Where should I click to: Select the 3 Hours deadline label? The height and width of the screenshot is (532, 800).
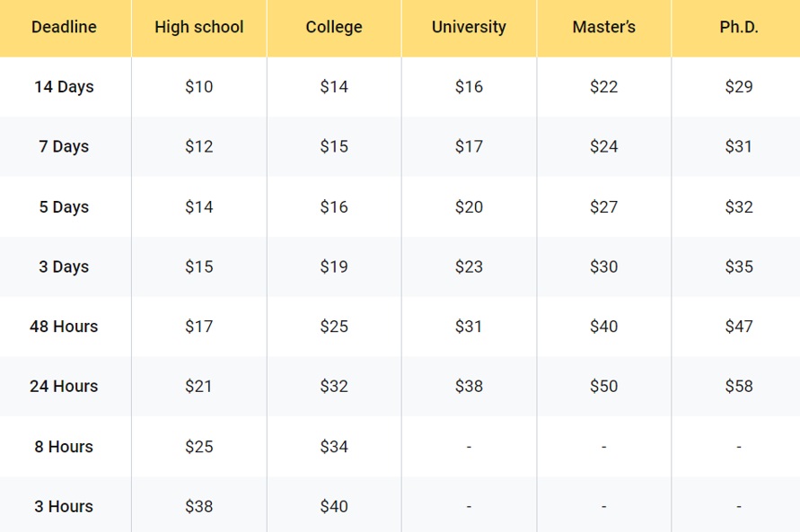(64, 506)
